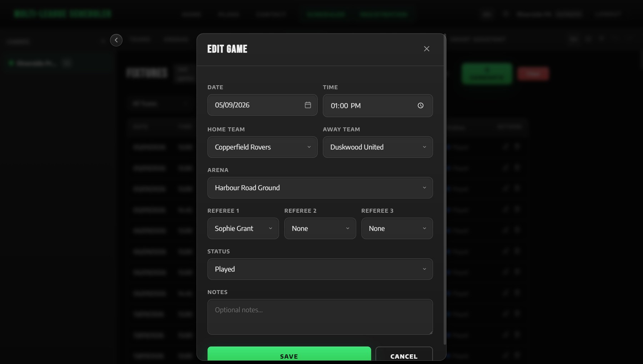643x364 pixels.
Task: Cancel editing the game
Action: coord(404,354)
